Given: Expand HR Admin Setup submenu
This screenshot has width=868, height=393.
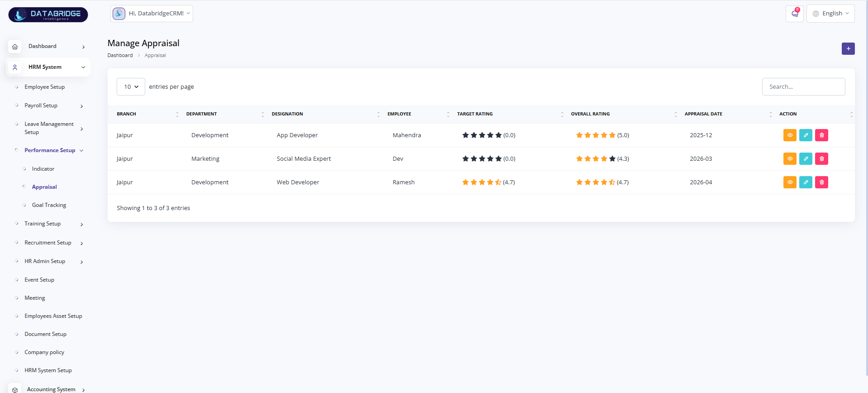Looking at the screenshot, I should (48, 261).
